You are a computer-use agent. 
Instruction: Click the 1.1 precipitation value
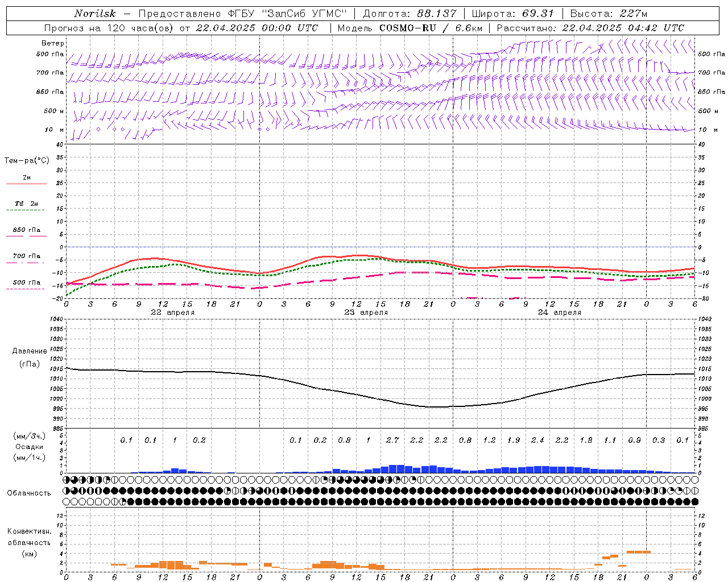[x=610, y=440]
